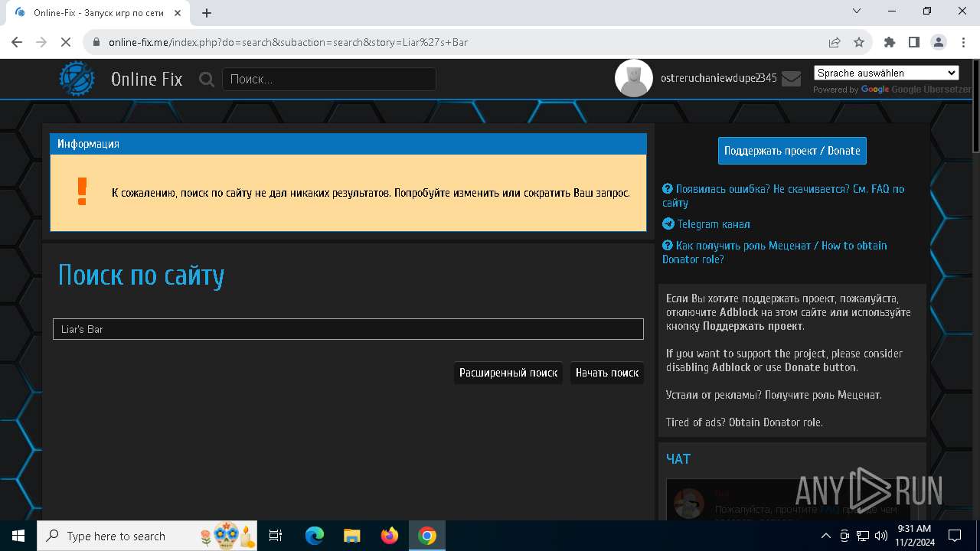
Task: Click the header Поиск... search box
Action: click(x=329, y=79)
